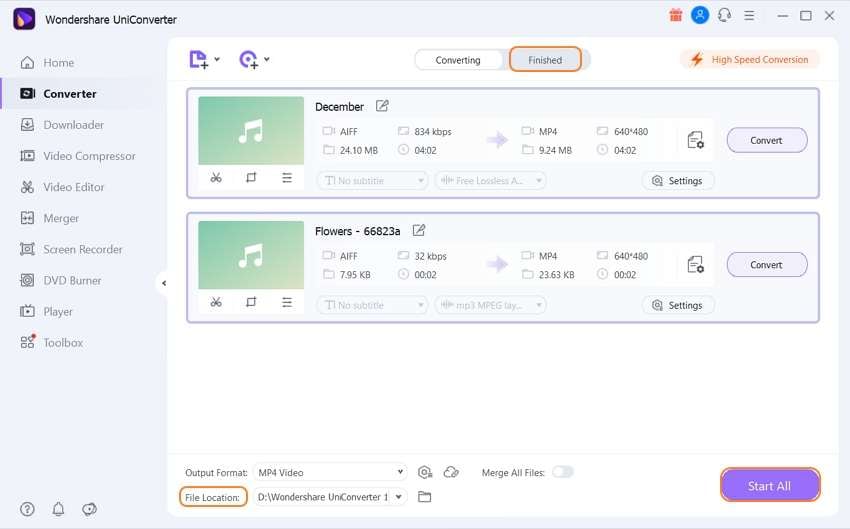Open Settings for Flowers - 66823a
The image size is (850, 529).
tap(678, 305)
